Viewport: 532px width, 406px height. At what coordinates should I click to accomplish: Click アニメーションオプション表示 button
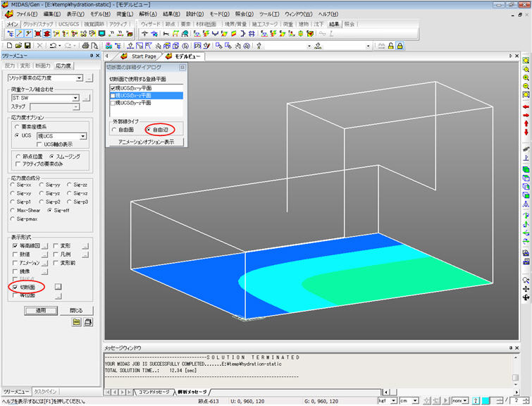pyautogui.click(x=147, y=142)
